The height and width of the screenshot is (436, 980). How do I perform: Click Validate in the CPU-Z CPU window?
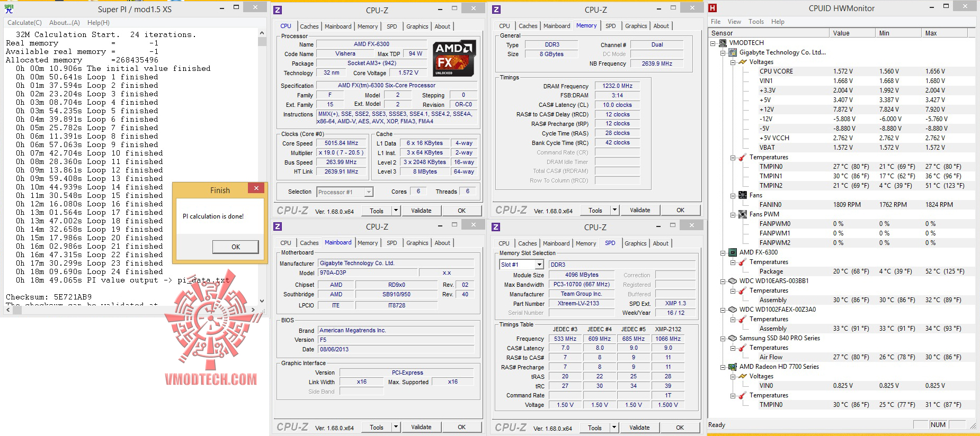point(421,211)
